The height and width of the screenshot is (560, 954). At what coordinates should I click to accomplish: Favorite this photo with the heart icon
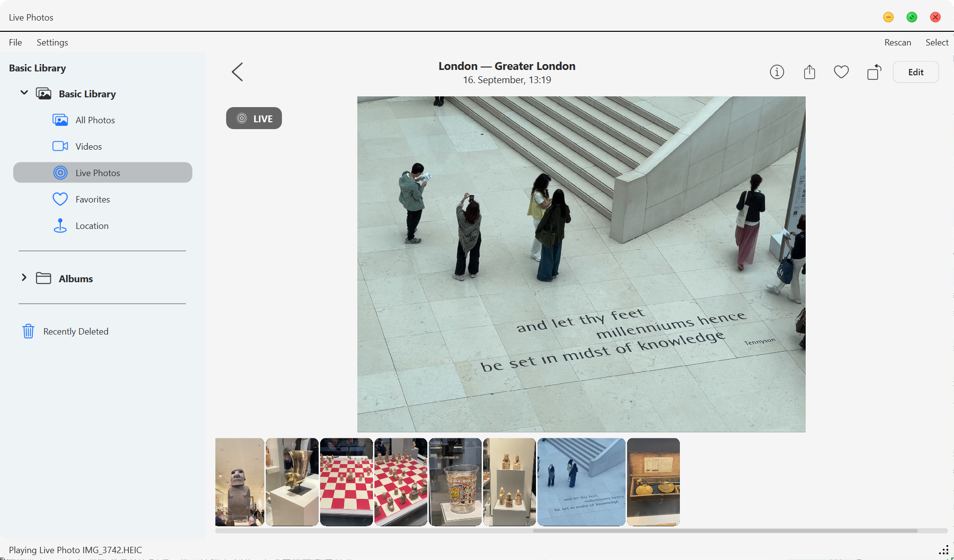tap(841, 71)
